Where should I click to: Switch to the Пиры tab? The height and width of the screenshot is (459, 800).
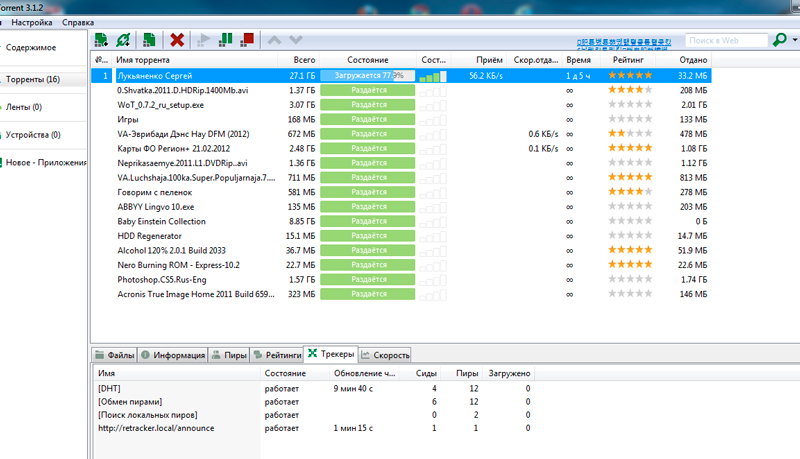[x=229, y=355]
